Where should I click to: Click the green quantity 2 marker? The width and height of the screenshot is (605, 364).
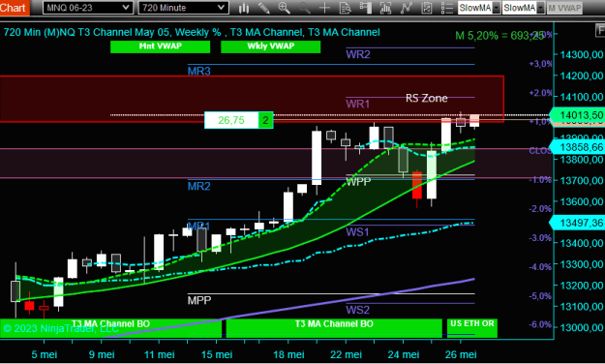265,120
